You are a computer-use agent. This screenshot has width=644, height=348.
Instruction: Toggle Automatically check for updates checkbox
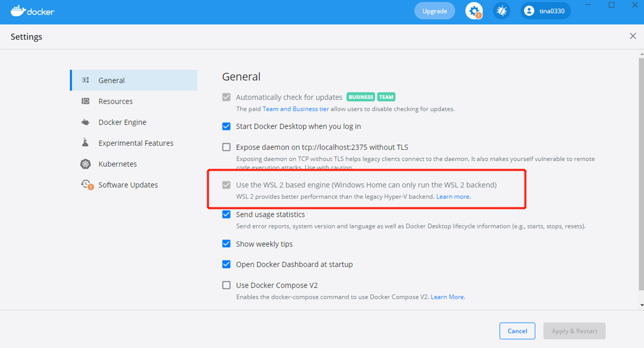coord(226,97)
